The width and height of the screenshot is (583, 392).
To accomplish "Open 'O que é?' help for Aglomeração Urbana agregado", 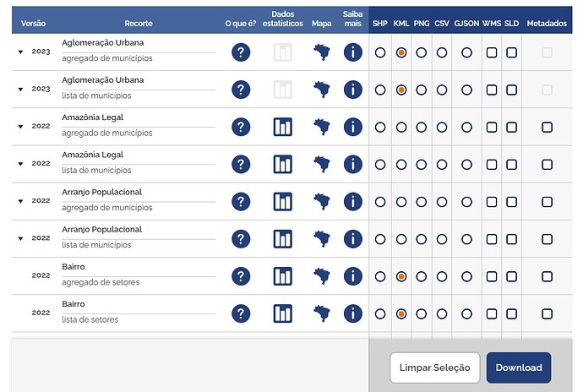I will click(x=241, y=52).
